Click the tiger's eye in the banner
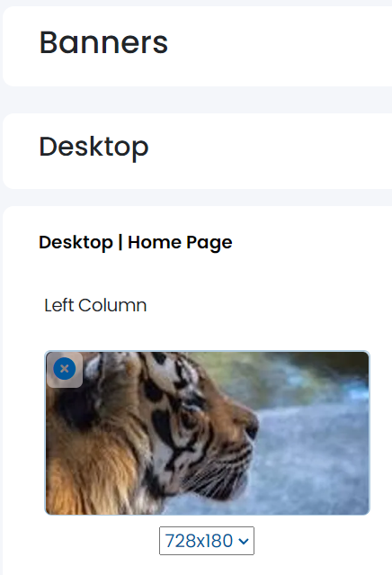392x575 pixels. pos(188,418)
